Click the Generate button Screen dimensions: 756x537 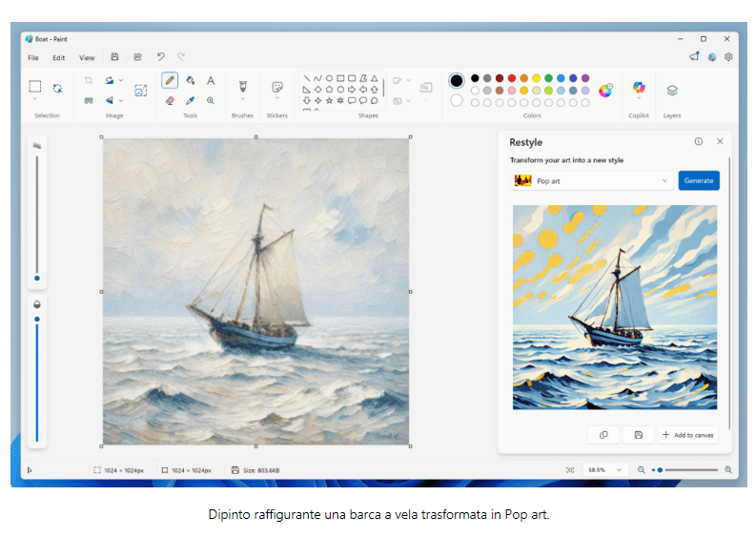(x=699, y=180)
